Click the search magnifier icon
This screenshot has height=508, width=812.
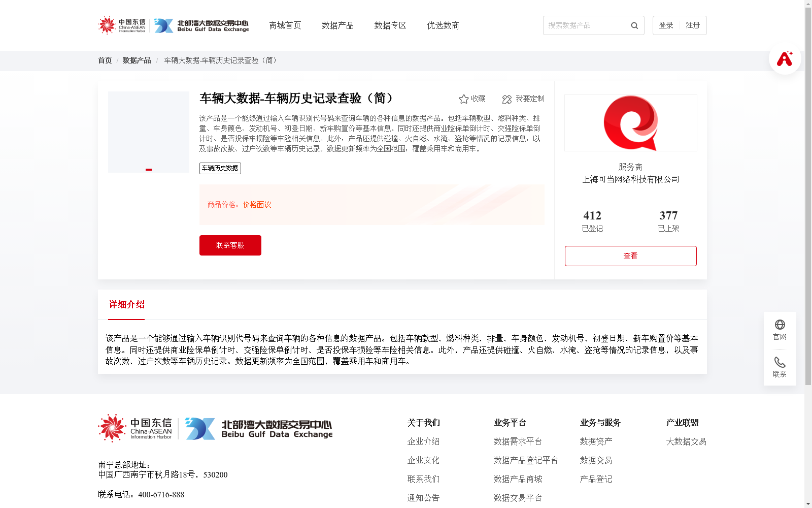(x=634, y=25)
